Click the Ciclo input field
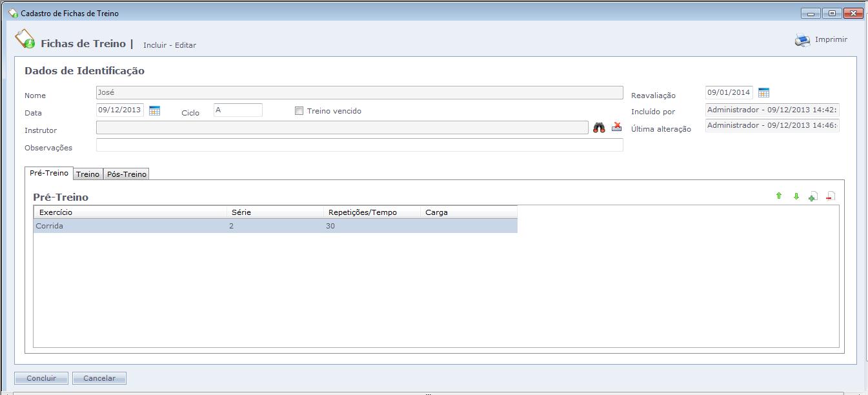The width and height of the screenshot is (868, 395). [237, 110]
